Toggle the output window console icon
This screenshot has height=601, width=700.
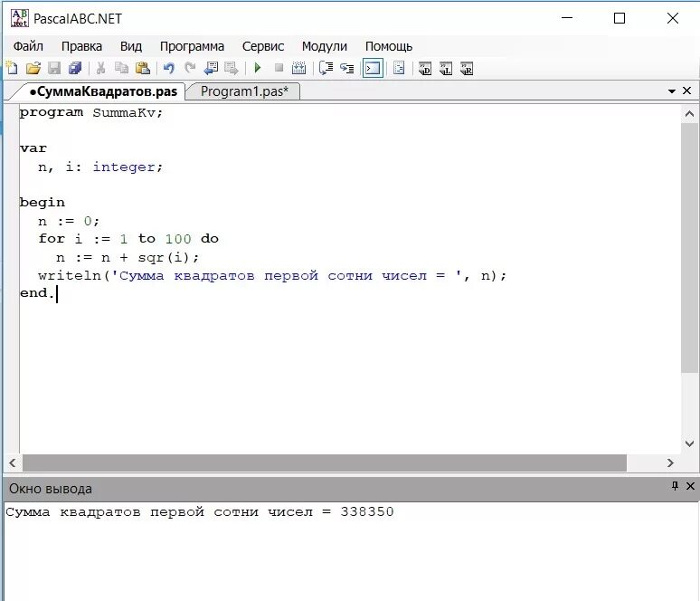pos(373,69)
